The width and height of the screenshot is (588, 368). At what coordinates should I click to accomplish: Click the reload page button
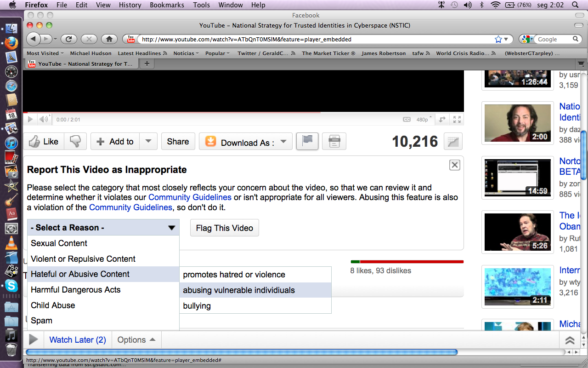(x=69, y=39)
